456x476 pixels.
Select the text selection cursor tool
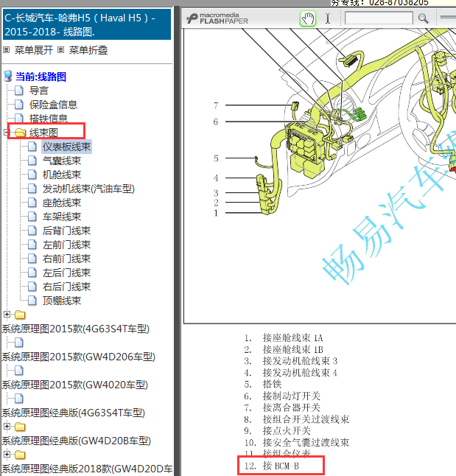(x=328, y=18)
